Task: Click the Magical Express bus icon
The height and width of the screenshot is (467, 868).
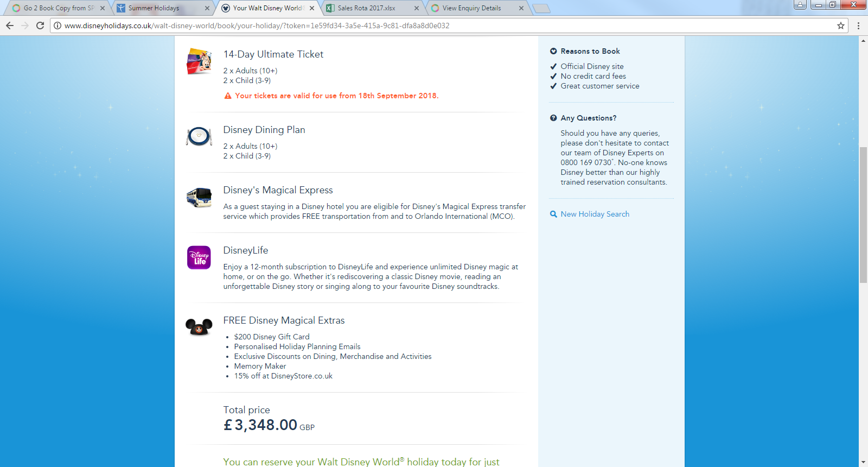Action: coord(199,198)
